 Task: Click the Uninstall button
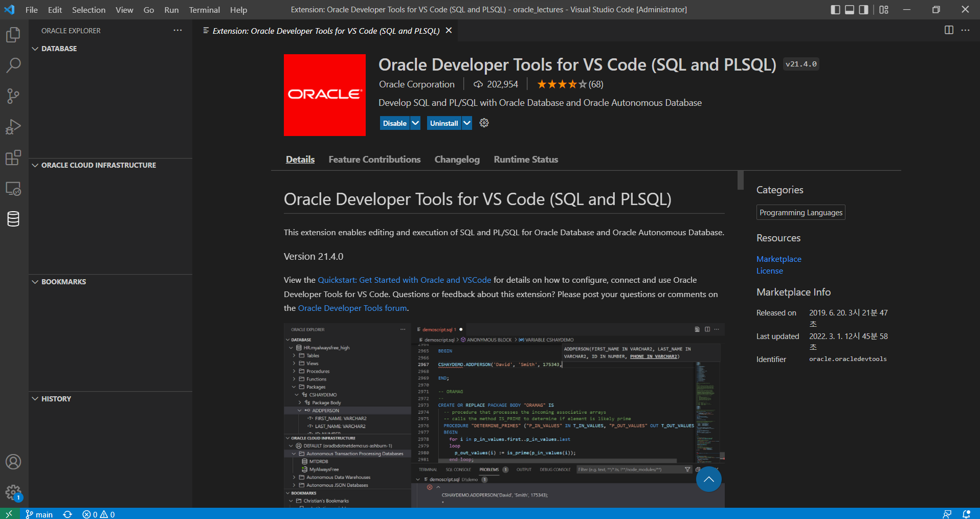[444, 123]
